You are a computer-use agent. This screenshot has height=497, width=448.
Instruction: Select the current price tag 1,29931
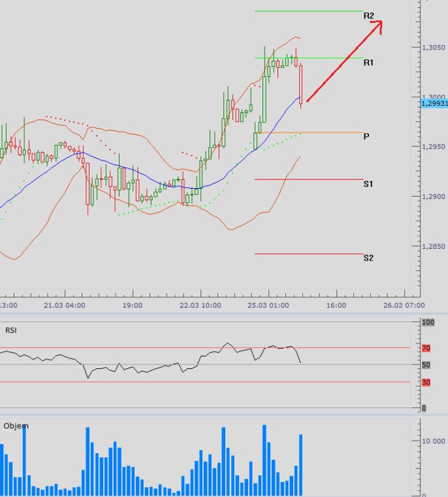(434, 103)
